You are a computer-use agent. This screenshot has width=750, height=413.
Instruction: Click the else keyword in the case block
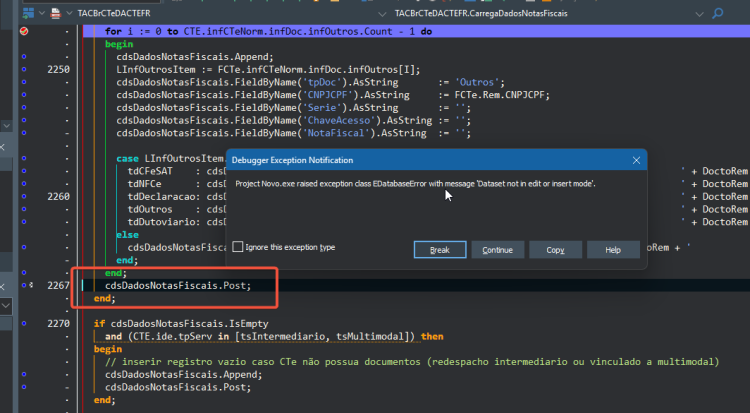pos(127,234)
